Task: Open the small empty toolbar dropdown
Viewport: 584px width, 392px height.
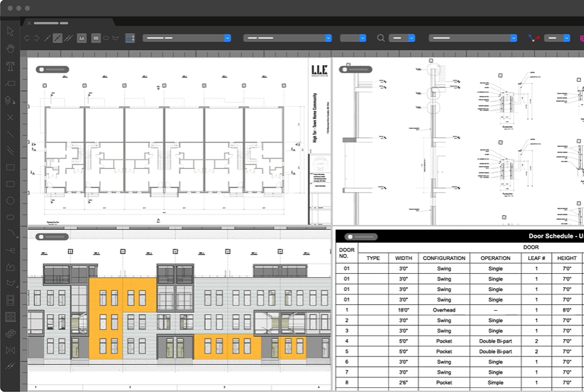Action: tap(353, 38)
